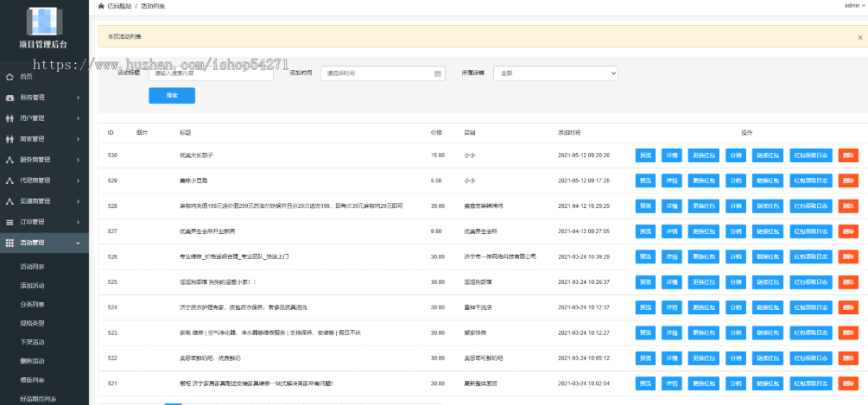Focus the 活动标题 search input
Viewport: 868px width, 405px height.
point(211,73)
